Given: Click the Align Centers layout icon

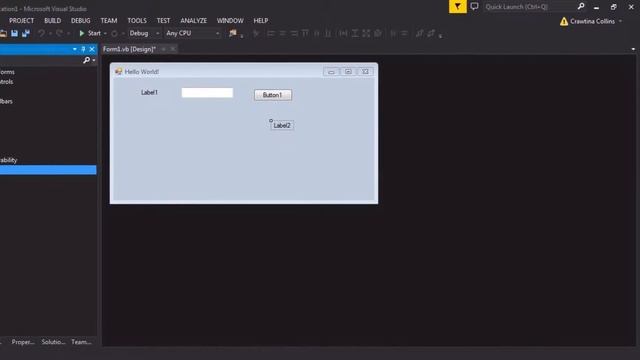Looking at the screenshot, I should click(x=282, y=33).
